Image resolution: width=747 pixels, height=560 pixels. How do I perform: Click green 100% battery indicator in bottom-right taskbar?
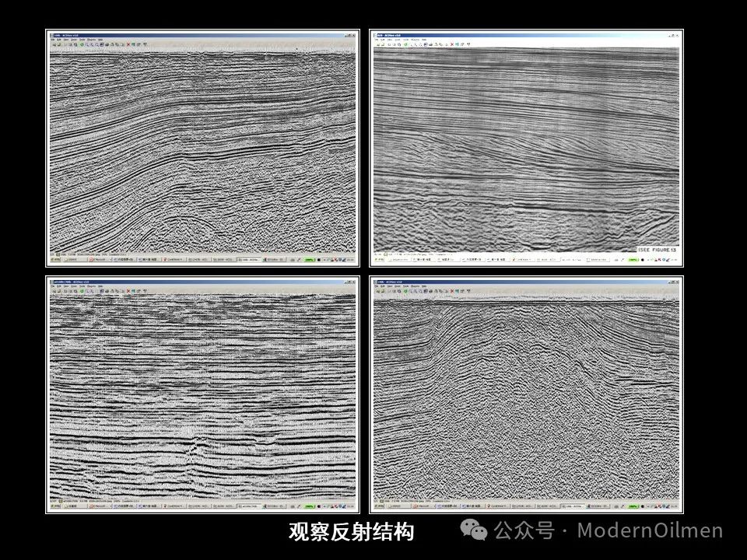[633, 506]
